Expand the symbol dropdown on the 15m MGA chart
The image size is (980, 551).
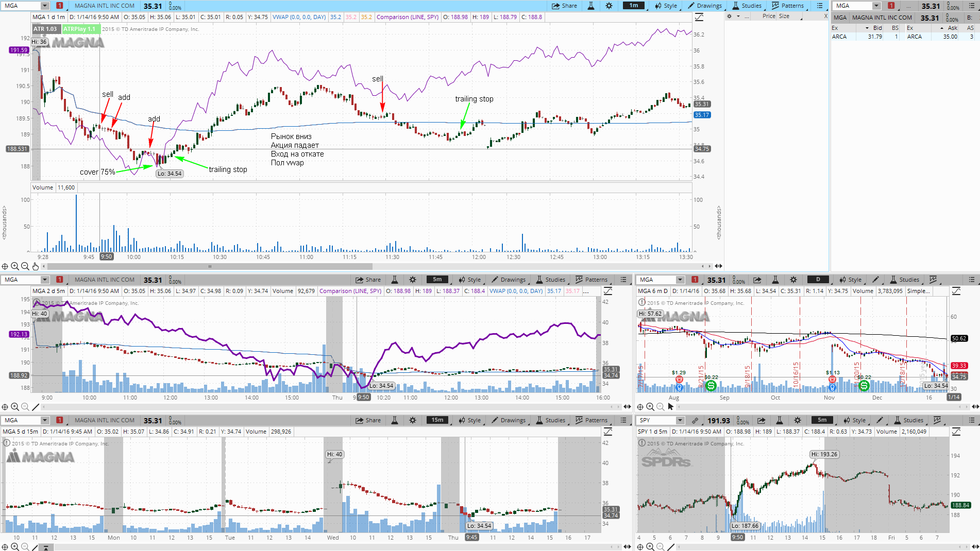click(x=45, y=420)
